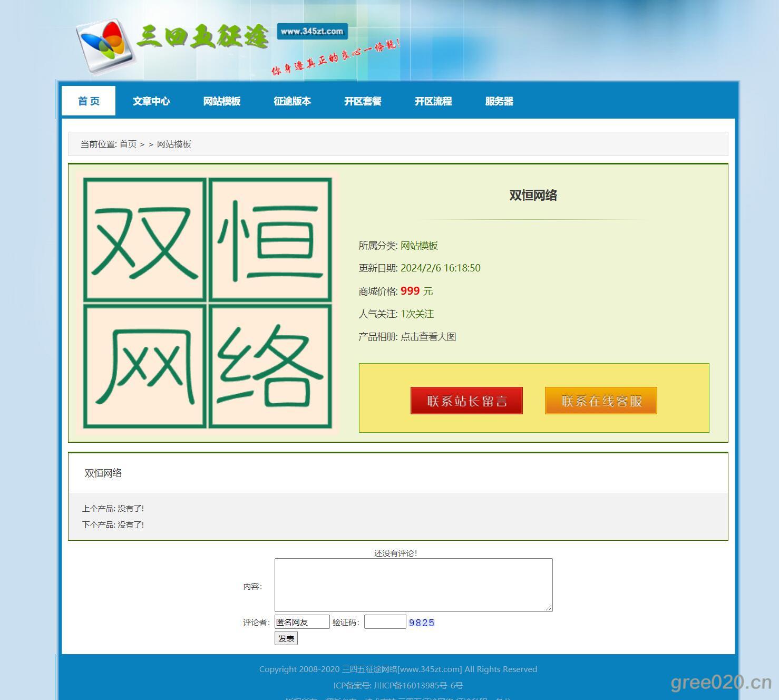The height and width of the screenshot is (700, 779).
Task: Submit comment with the 发表 button
Action: coord(286,638)
